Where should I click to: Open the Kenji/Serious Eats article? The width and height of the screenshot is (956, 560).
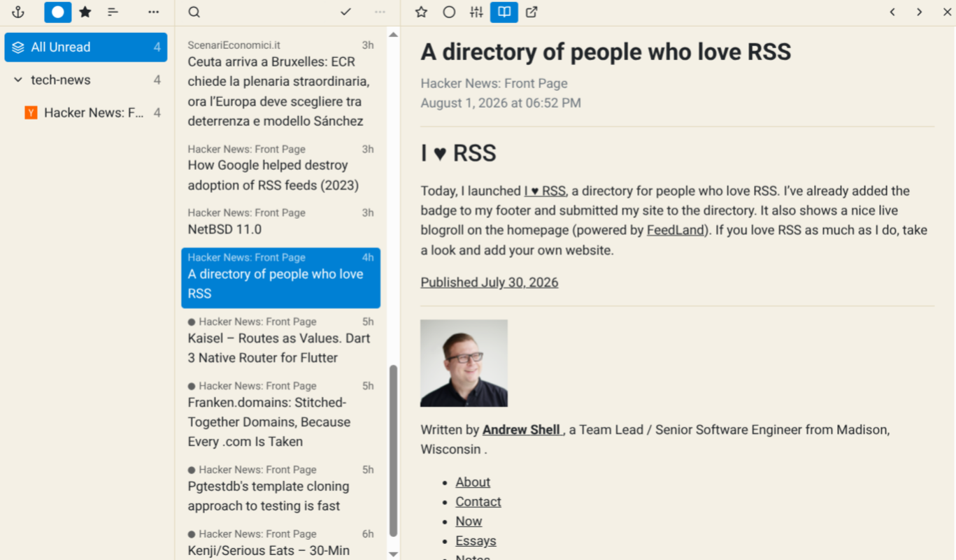point(280,543)
